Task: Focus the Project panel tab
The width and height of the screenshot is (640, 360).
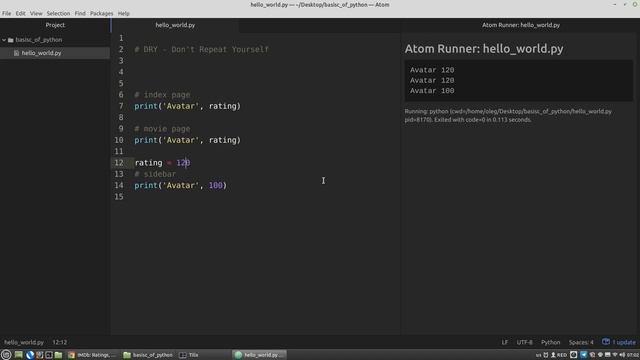Action: 55,25
